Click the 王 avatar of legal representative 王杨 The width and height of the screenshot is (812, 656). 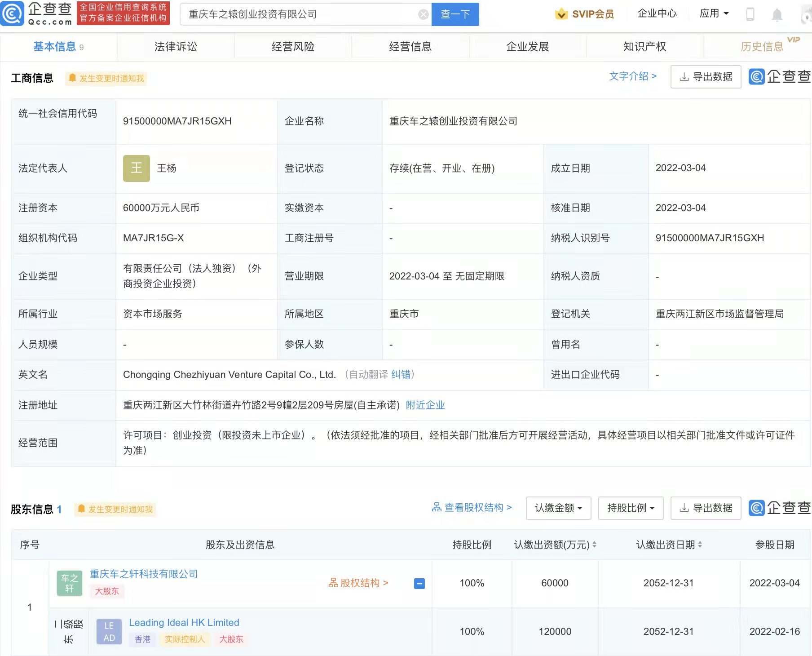point(136,168)
